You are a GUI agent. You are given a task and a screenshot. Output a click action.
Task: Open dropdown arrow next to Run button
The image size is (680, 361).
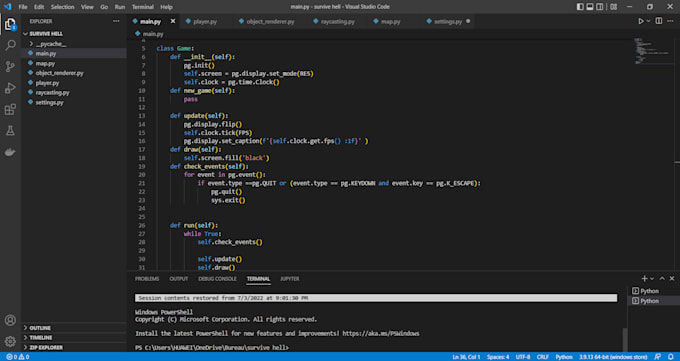[648, 21]
